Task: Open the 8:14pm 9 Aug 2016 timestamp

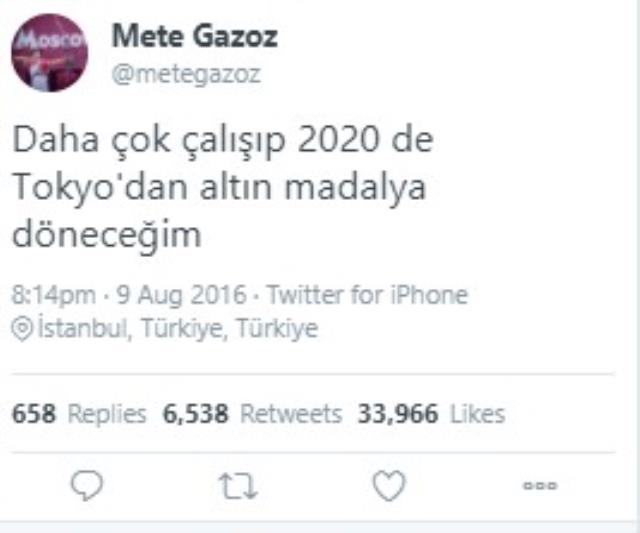Action: [129, 295]
